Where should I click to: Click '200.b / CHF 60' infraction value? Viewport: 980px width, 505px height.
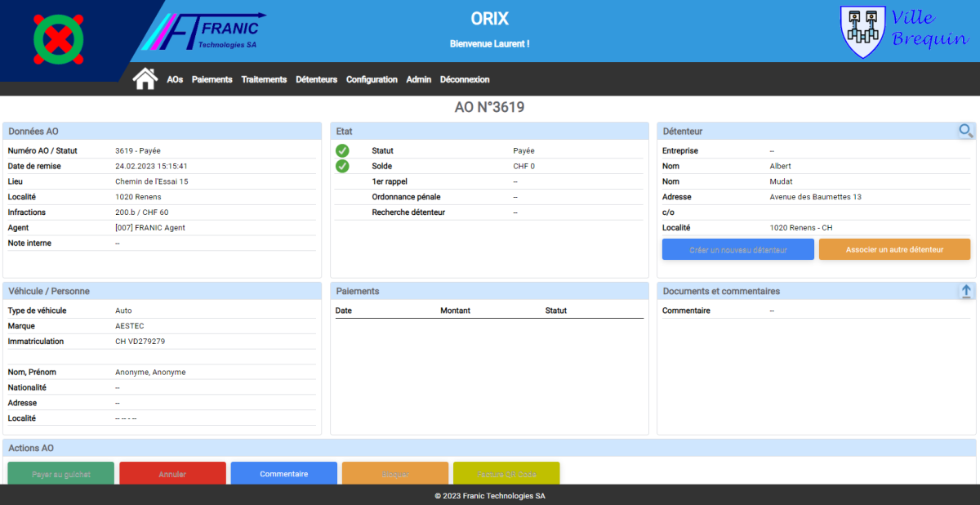coord(142,212)
